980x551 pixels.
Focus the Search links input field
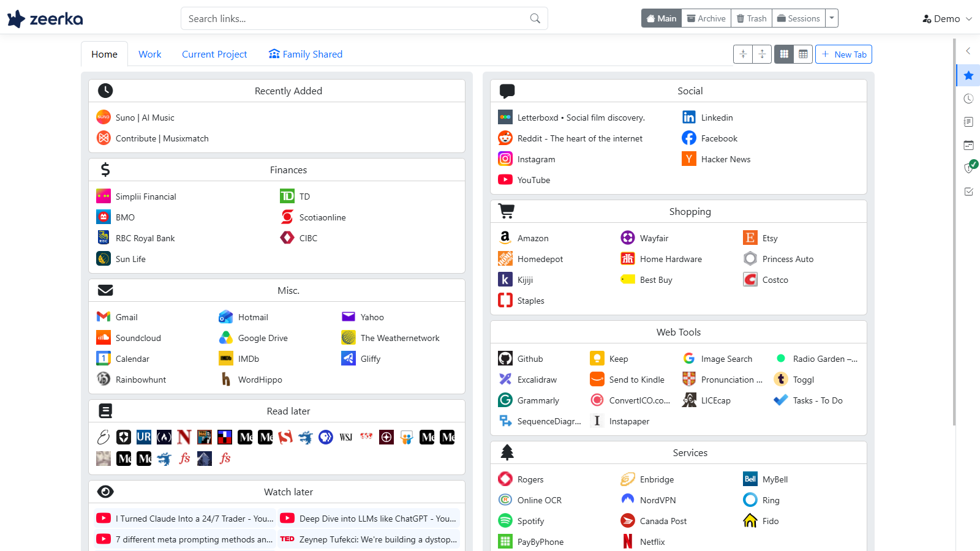tap(364, 18)
